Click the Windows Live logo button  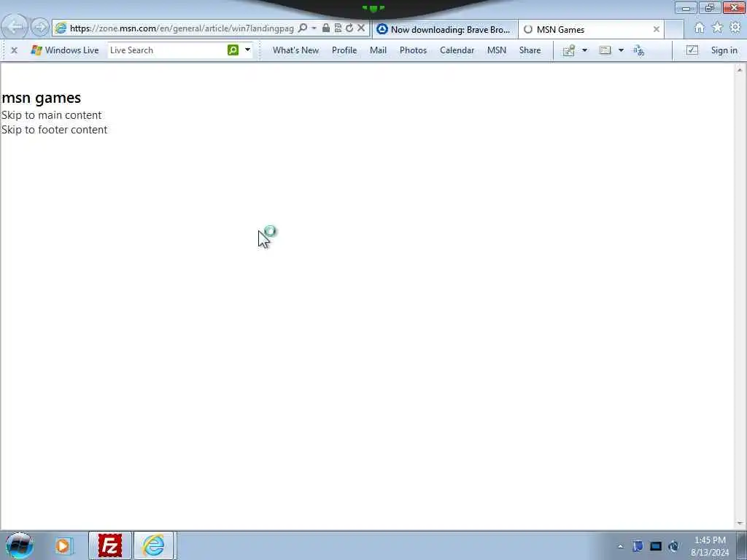64,50
